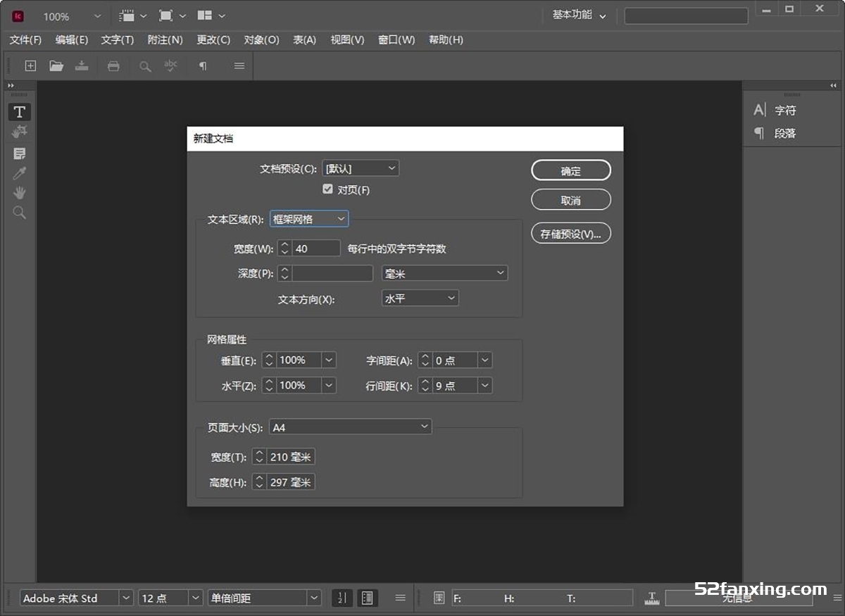Open the Adobe 宋体 Std font dropdown
845x616 pixels.
[126, 598]
